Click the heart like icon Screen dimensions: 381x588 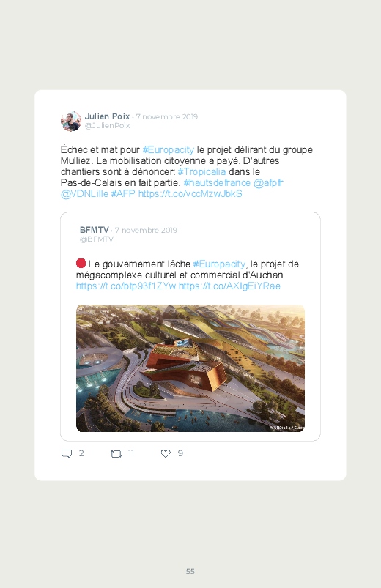point(166,453)
